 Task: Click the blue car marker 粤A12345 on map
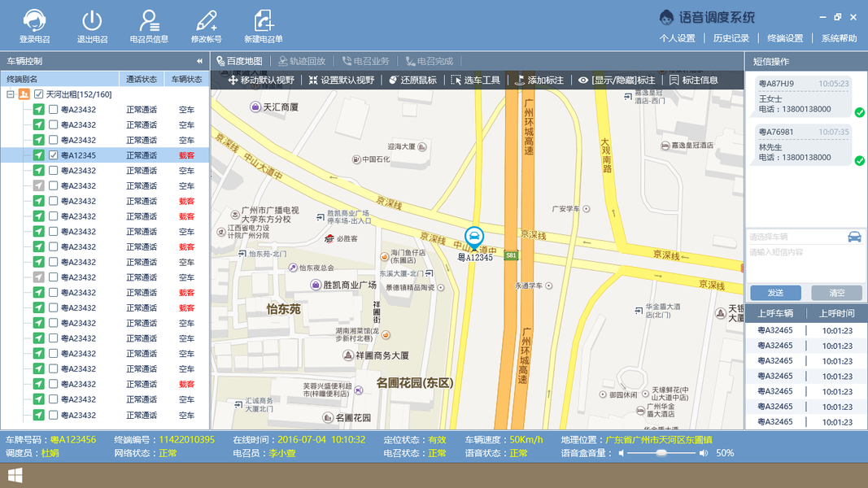(x=473, y=238)
